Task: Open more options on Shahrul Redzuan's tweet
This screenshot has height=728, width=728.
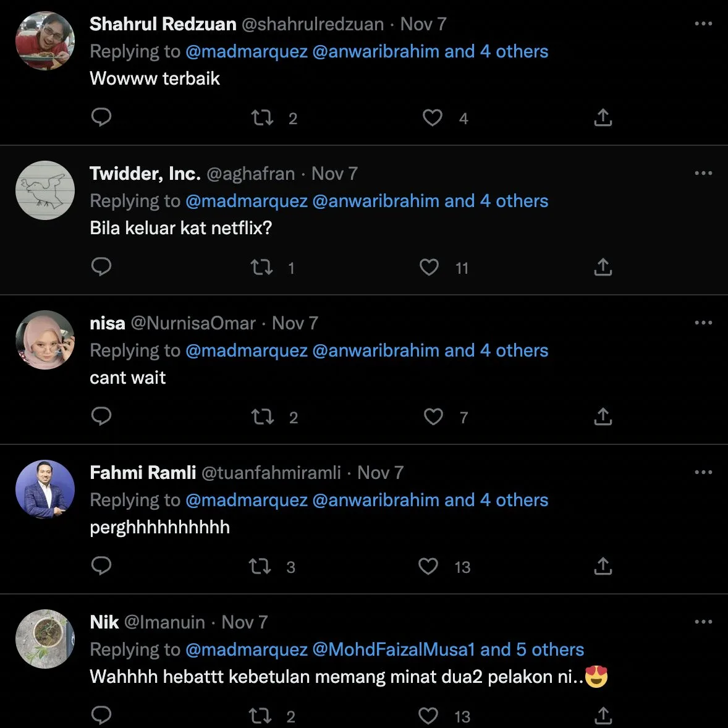Action: pyautogui.click(x=703, y=23)
